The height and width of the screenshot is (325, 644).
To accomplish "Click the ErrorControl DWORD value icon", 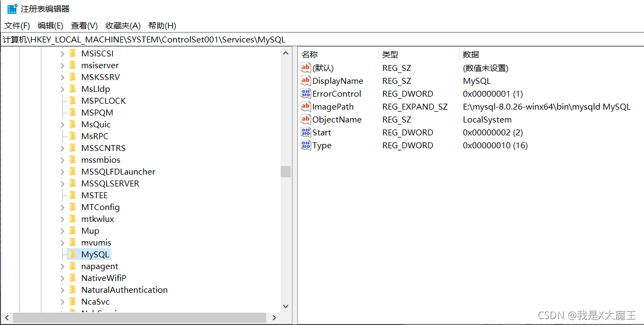I will click(305, 93).
